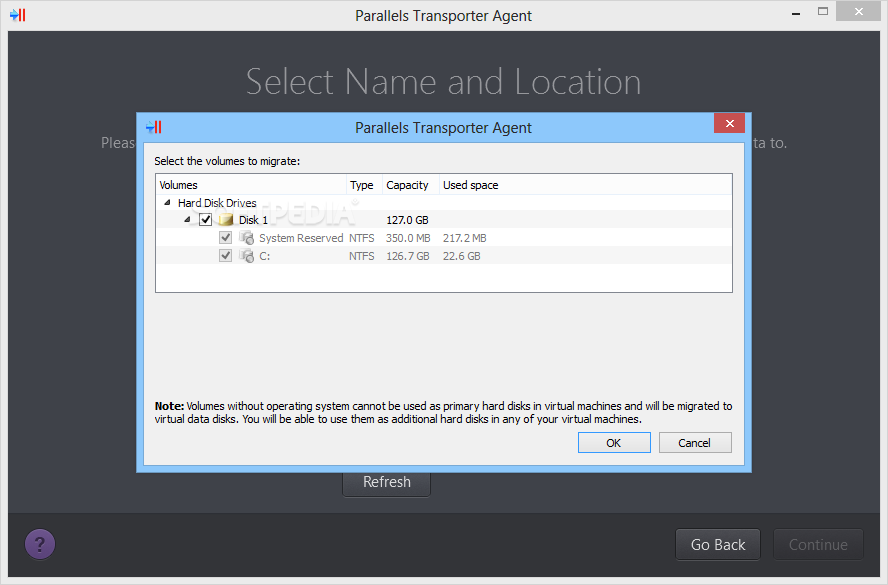Viewport: 888px width, 585px height.
Task: Collapse the Hard Disk Drives tree node
Action: [x=167, y=202]
